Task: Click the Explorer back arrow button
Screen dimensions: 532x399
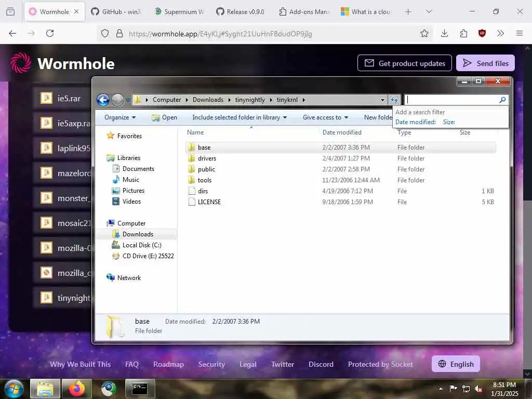Action: tap(103, 100)
